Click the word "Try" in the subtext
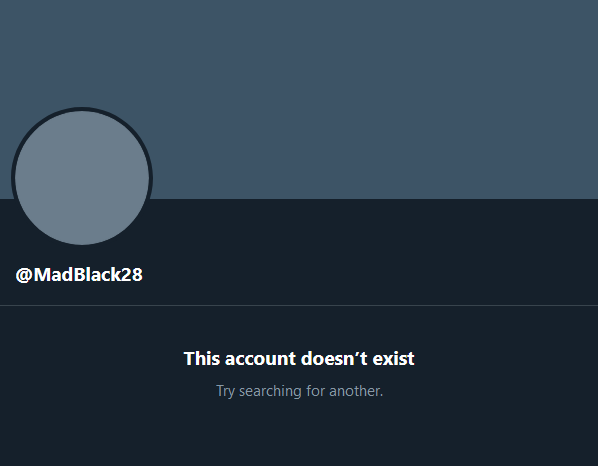Screen dimensions: 598x466 click(225, 391)
